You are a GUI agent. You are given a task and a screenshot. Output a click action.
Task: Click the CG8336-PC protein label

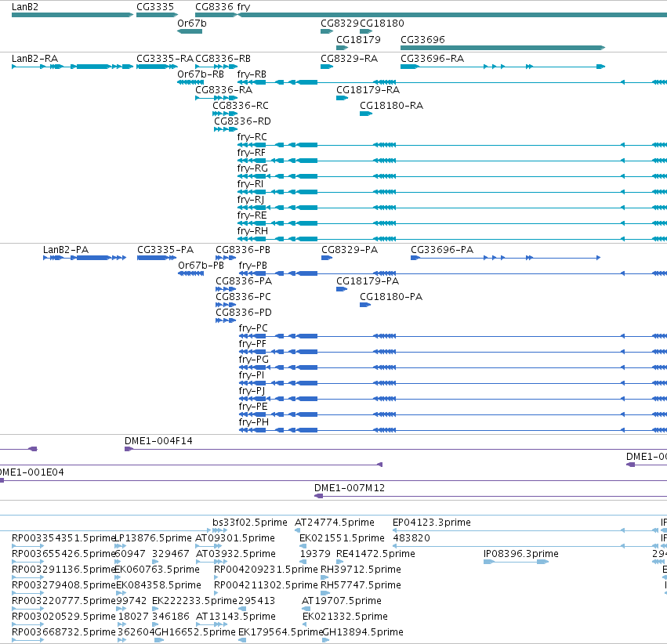(243, 297)
